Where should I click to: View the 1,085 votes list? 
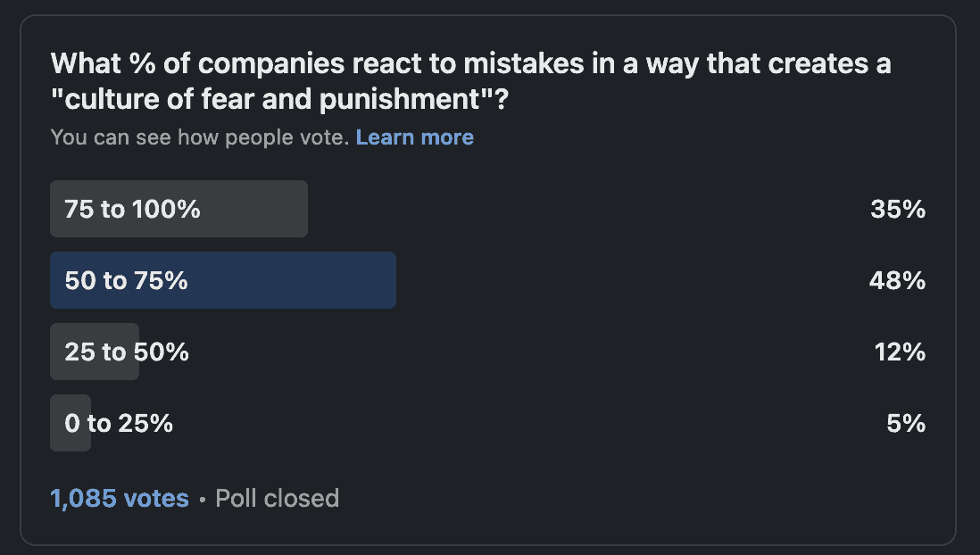(x=120, y=498)
